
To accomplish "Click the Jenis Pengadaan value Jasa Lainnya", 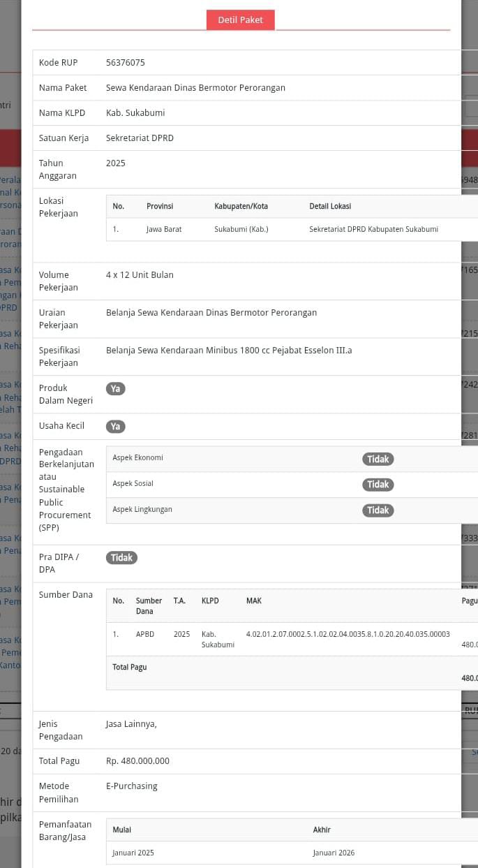I will point(131,723).
